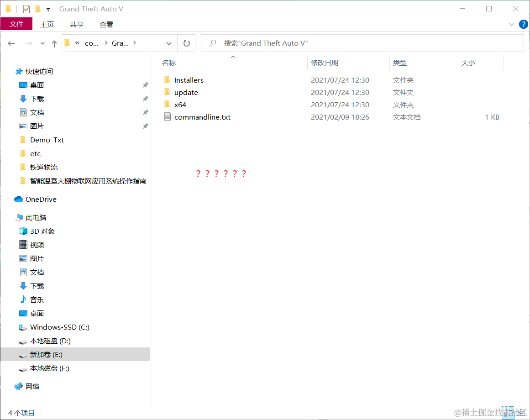Click the commandline.txt text file icon
530x420 pixels.
point(168,117)
